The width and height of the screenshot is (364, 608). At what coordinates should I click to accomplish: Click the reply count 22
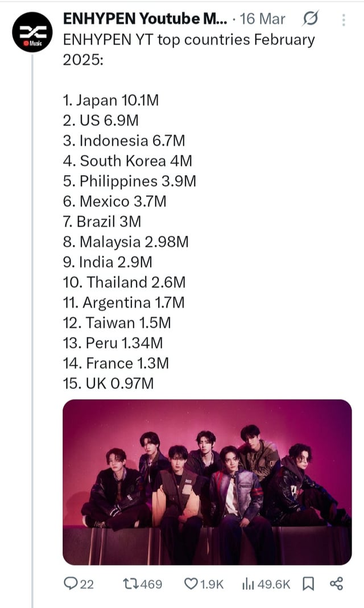tap(86, 584)
